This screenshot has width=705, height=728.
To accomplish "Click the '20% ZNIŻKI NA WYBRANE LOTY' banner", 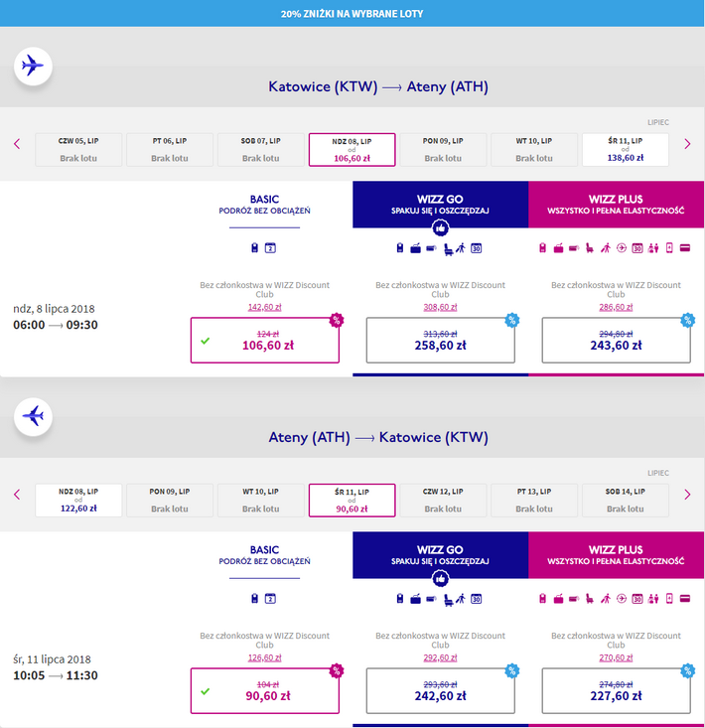I will 352,14.
